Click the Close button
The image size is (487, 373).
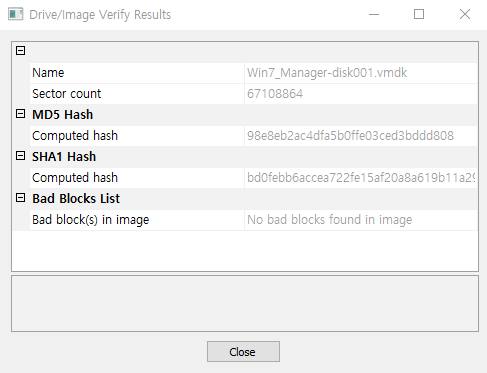(x=243, y=351)
